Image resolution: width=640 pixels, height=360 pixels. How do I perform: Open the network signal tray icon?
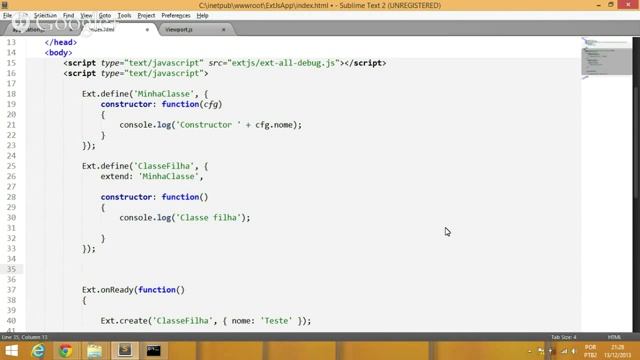pos(564,351)
